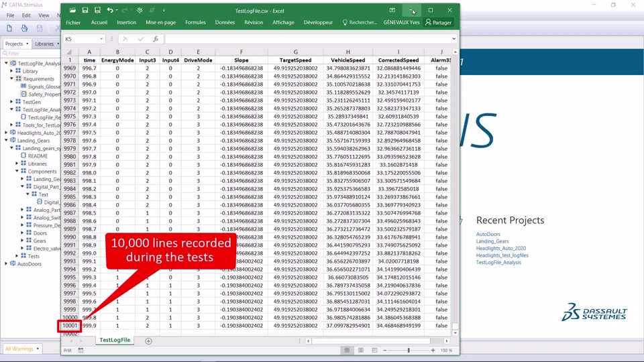644x362 pixels.
Task: Open TestLogFile_Analysis recent project link
Action: point(498,262)
